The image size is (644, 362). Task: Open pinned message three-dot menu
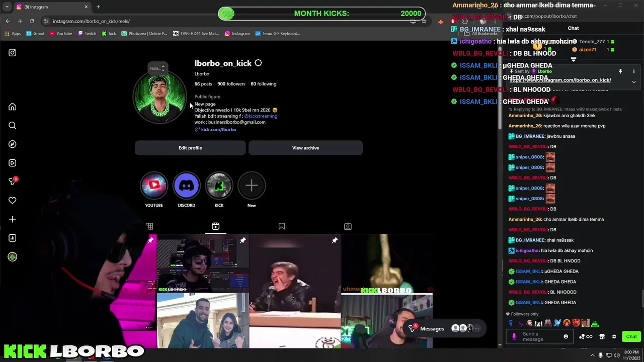point(634,71)
